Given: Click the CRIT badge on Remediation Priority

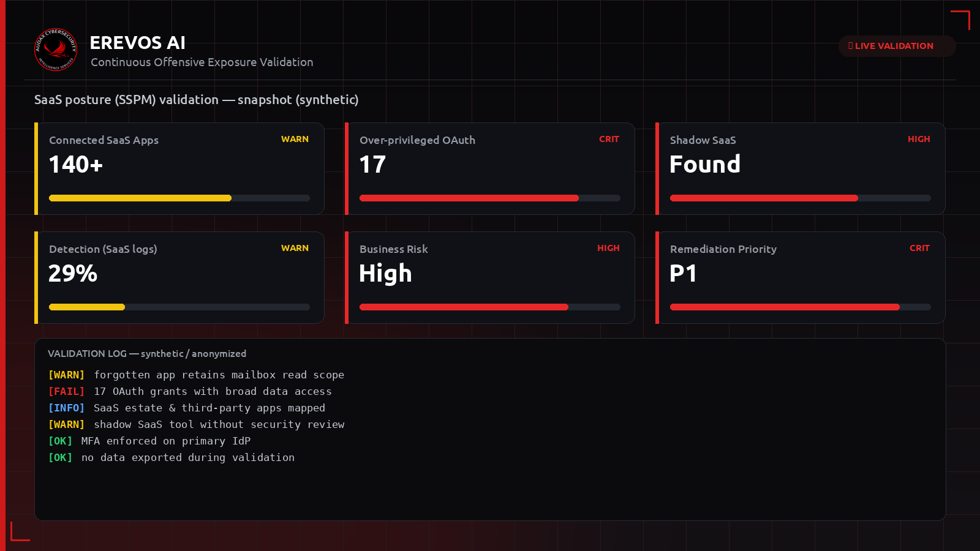Looking at the screenshot, I should (919, 248).
